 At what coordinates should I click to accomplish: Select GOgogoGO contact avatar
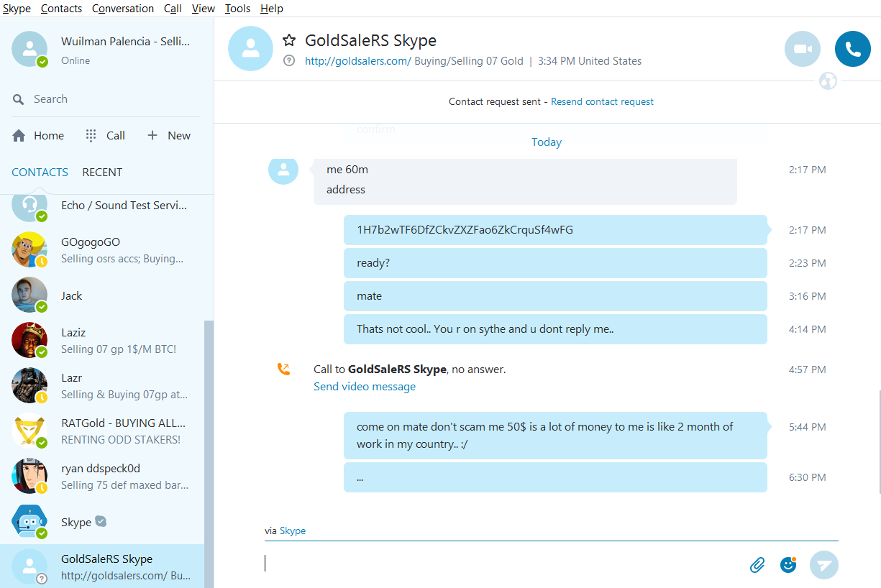click(x=29, y=249)
